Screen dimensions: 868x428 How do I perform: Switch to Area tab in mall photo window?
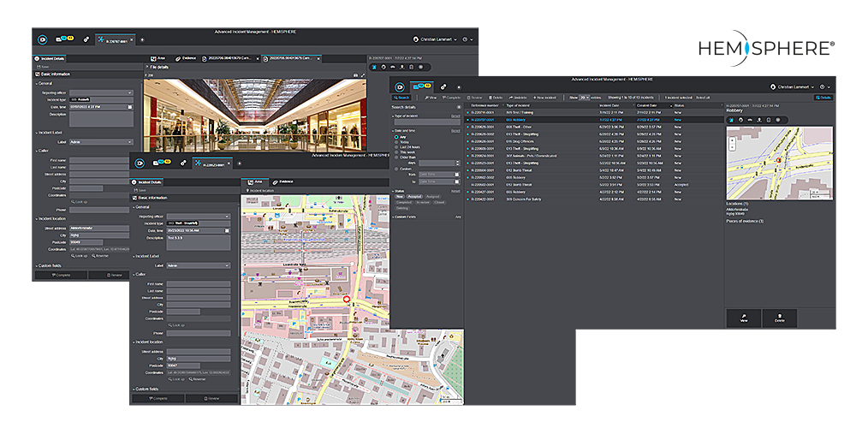pyautogui.click(x=158, y=58)
